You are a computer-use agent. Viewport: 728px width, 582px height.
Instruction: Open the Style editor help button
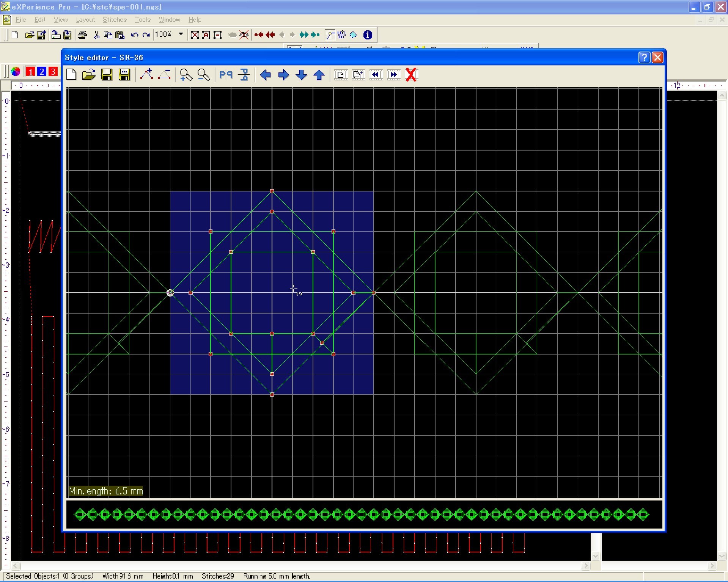tap(644, 57)
